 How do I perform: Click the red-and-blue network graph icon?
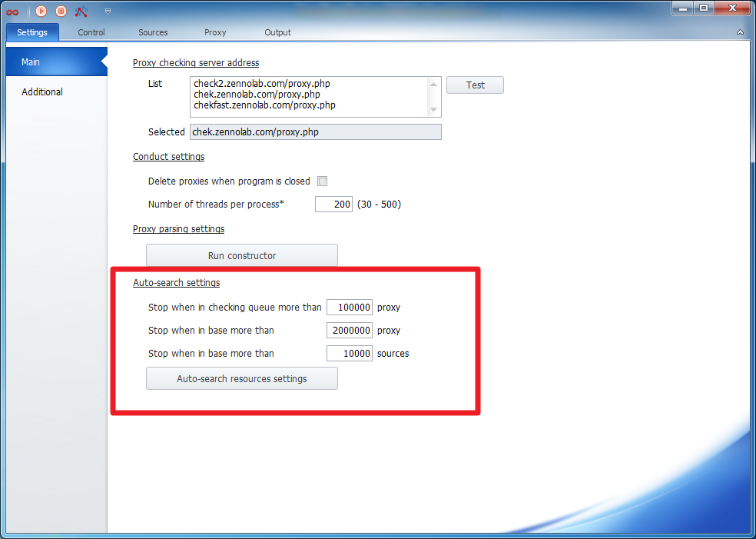[x=81, y=11]
